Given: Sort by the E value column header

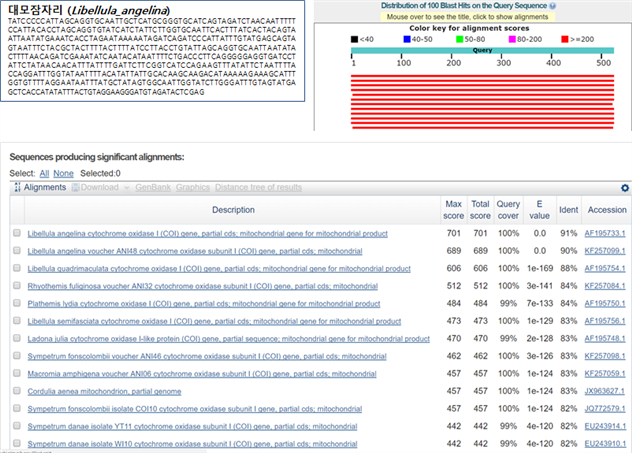Looking at the screenshot, I should click(539, 210).
